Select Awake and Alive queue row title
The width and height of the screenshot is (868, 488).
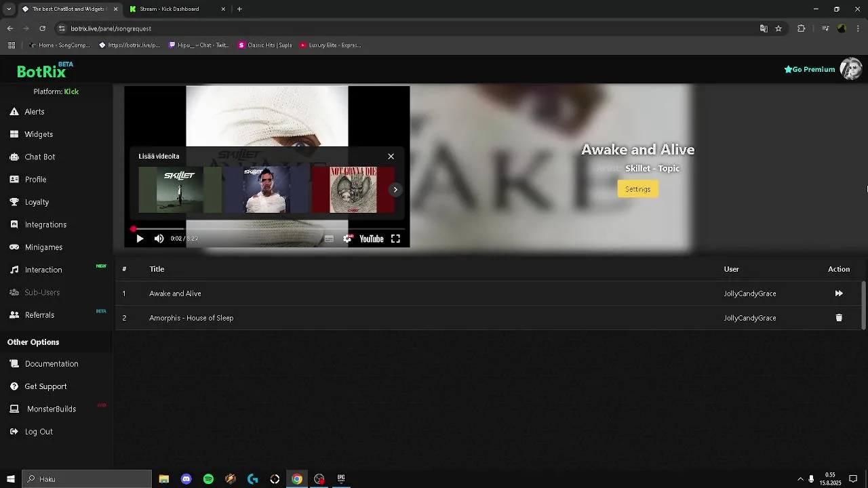175,293
